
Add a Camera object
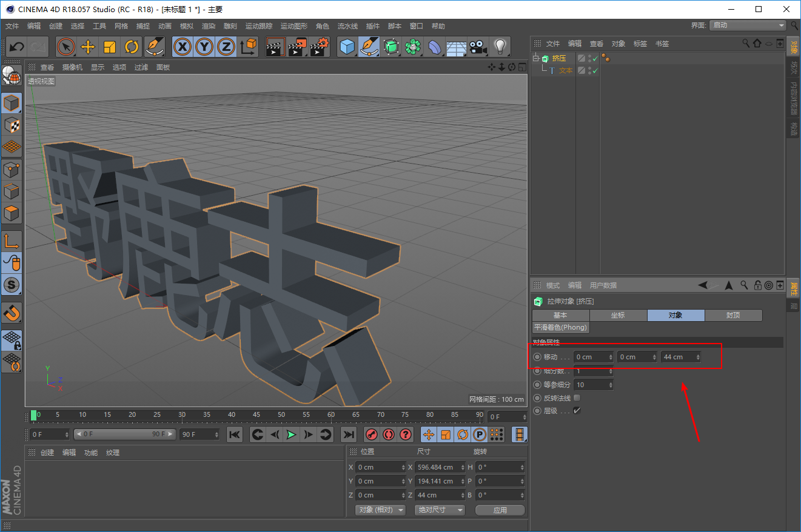coord(478,47)
